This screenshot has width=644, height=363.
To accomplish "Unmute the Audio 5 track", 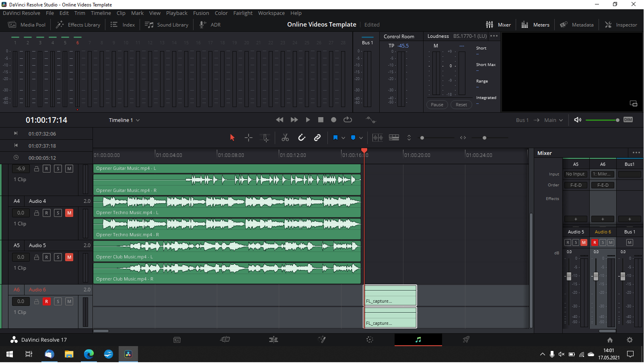I will tap(69, 257).
